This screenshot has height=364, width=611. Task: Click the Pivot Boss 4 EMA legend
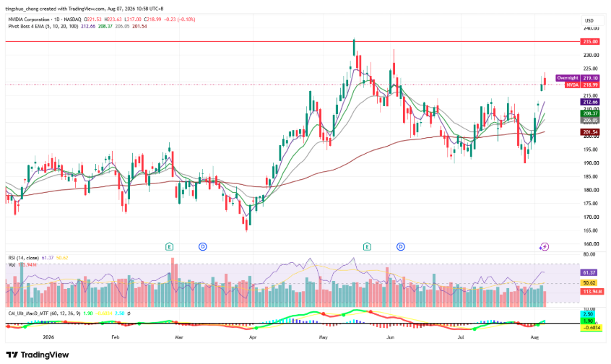pos(43,27)
